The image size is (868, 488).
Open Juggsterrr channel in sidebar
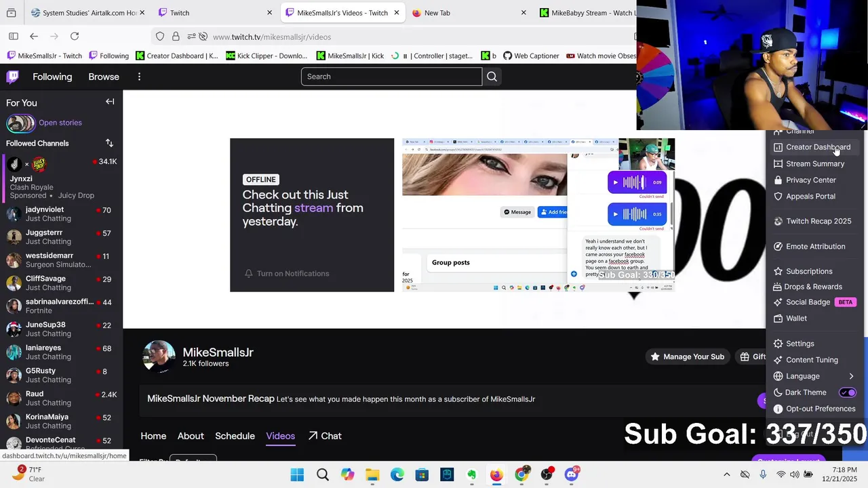click(x=61, y=237)
